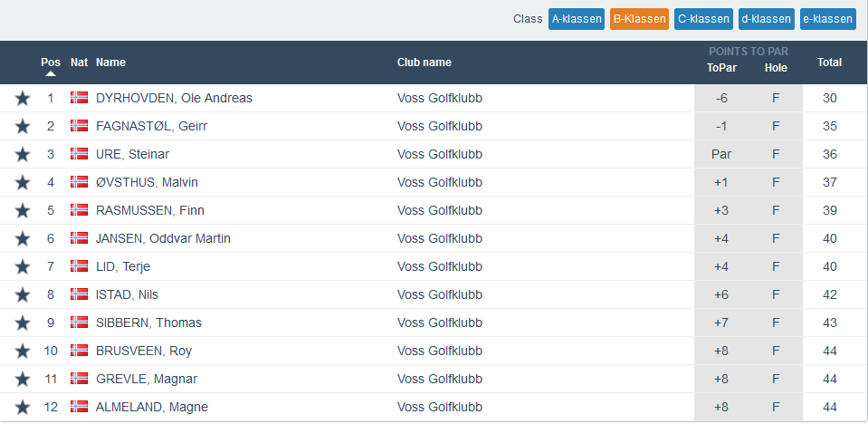Toggle favorite star for Istad, Nils
868x424 pixels.
[x=23, y=295]
